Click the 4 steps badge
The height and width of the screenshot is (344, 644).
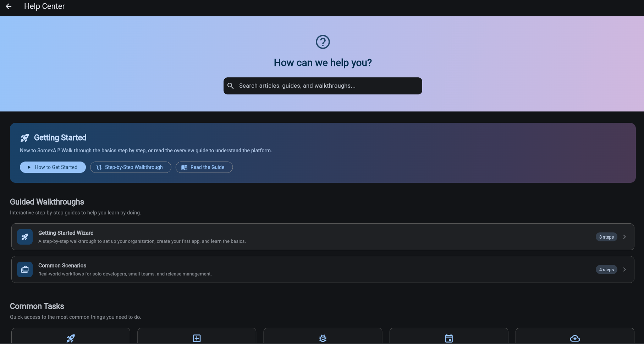(x=606, y=269)
